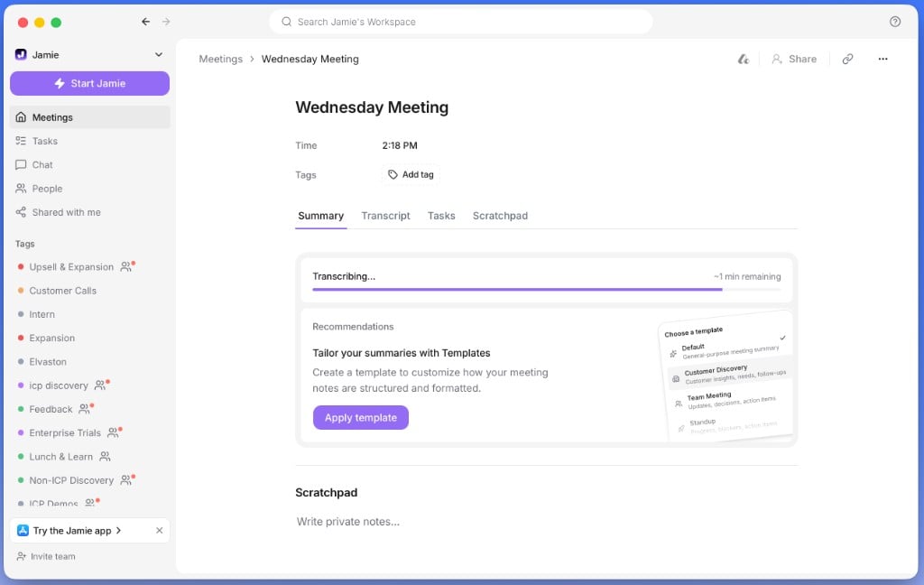Click the copy link icon
Screen dimensions: 924x585
(x=847, y=59)
